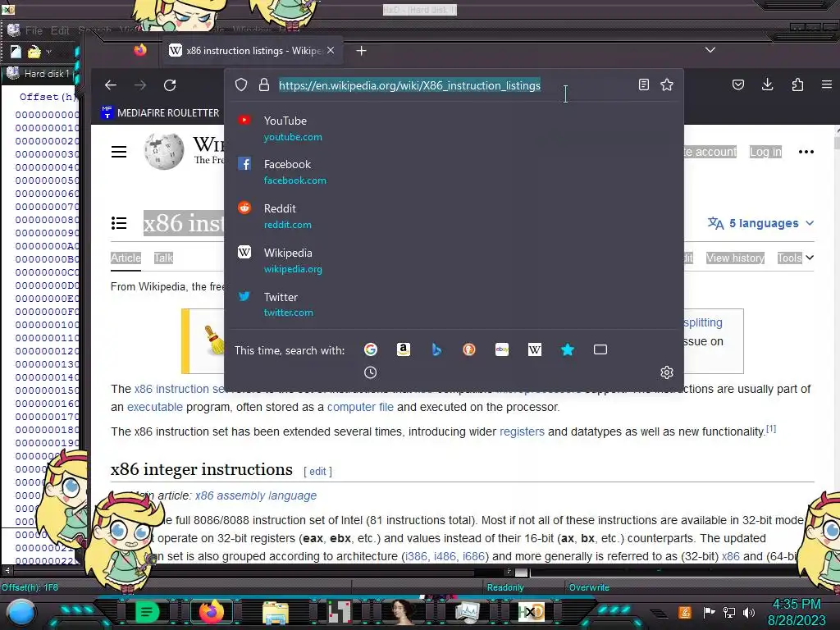Switch to HxD from the taskbar
This screenshot has width=840, height=630.
pyautogui.click(x=531, y=611)
